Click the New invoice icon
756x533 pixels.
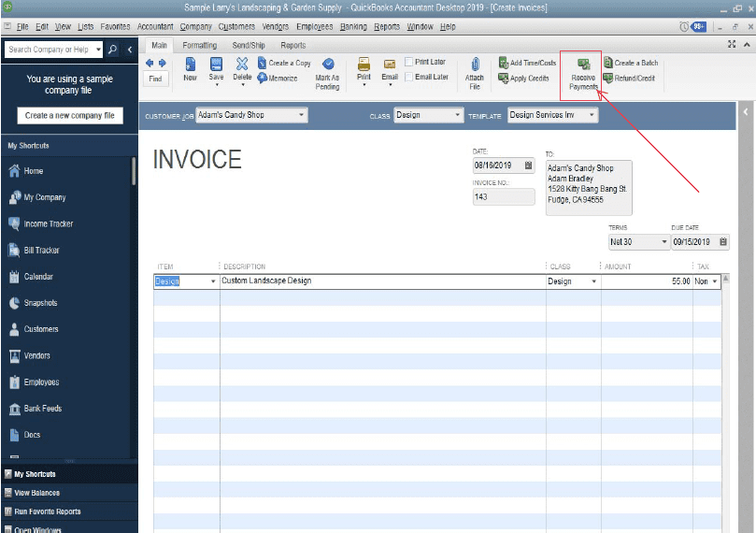click(191, 64)
